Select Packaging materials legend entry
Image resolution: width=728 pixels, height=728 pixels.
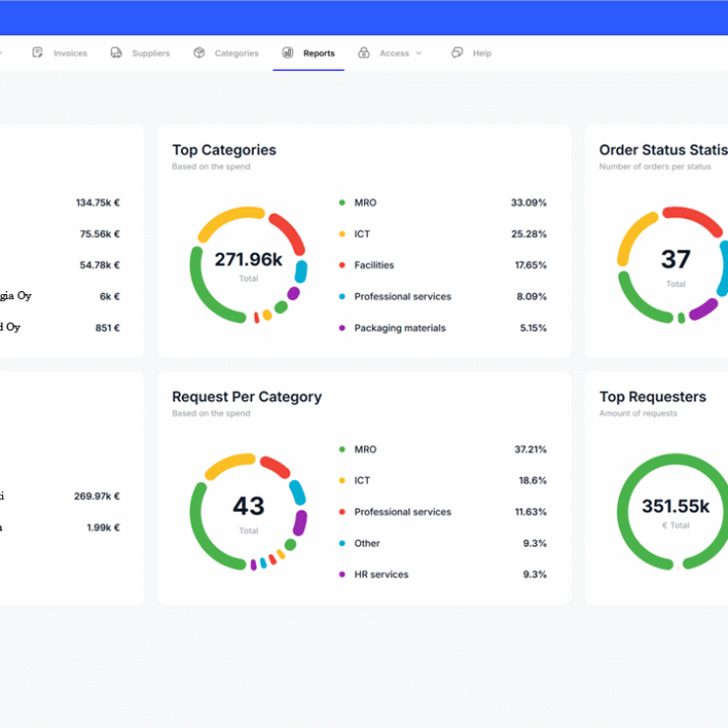coord(399,328)
